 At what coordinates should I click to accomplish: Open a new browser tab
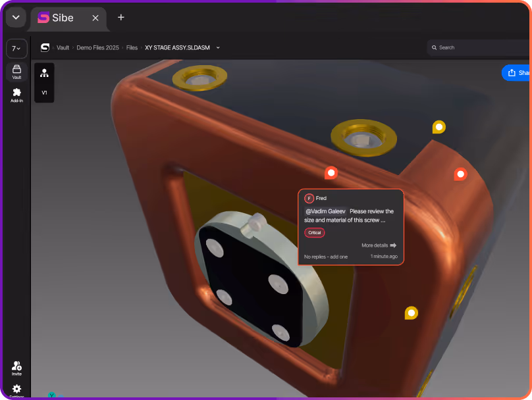120,17
